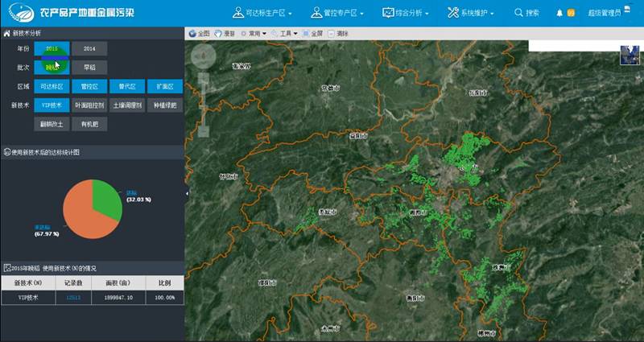Select the 漫游 pan hand tool
This screenshot has height=342, width=644.
(x=218, y=34)
